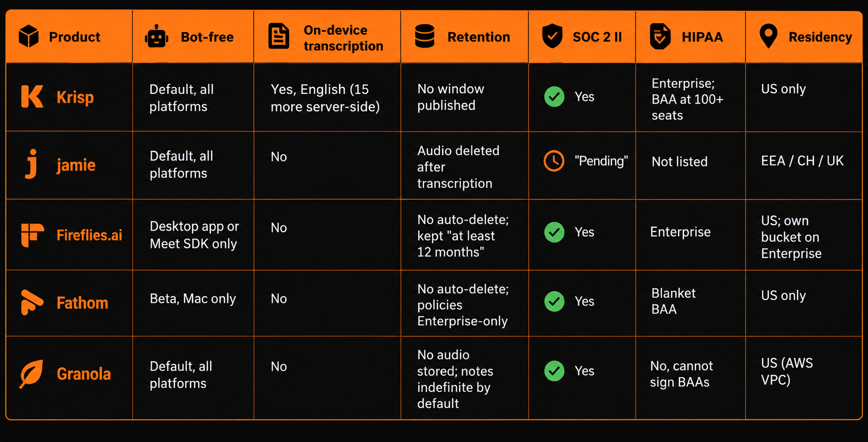Image resolution: width=868 pixels, height=442 pixels.
Task: Click the Krisp K logo
Action: coord(32,96)
